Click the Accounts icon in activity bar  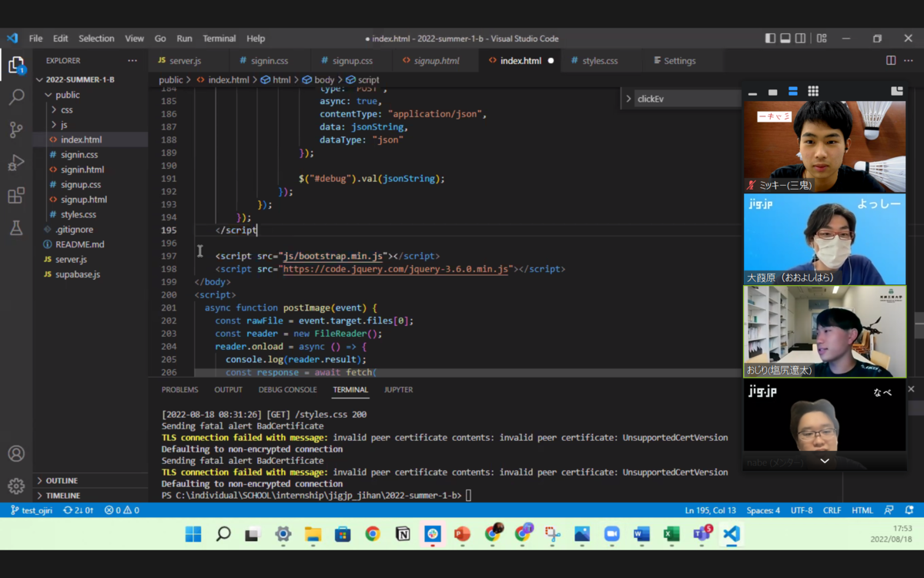pyautogui.click(x=16, y=453)
